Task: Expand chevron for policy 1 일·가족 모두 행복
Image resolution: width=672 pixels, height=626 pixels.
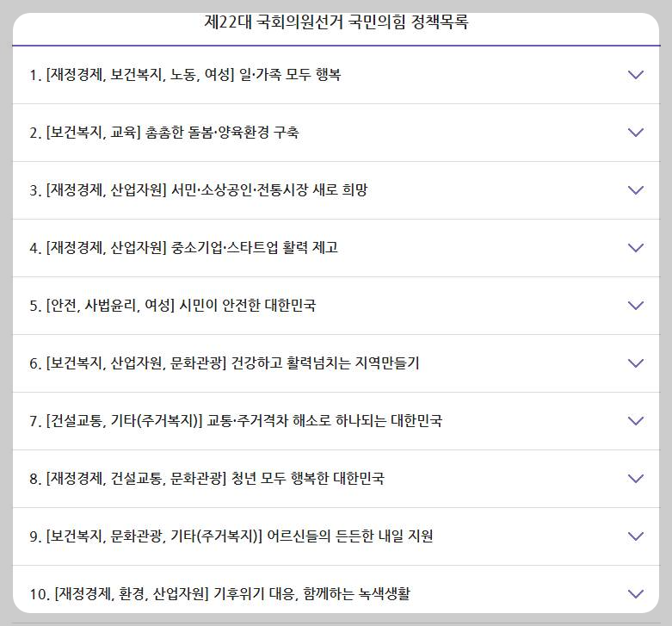Action: (x=635, y=75)
